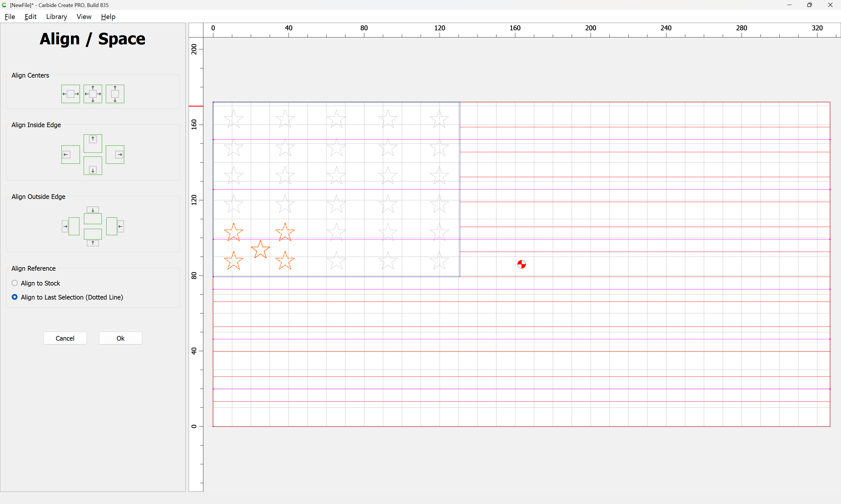Align inside edge to left
This screenshot has height=504, width=841.
tap(70, 155)
